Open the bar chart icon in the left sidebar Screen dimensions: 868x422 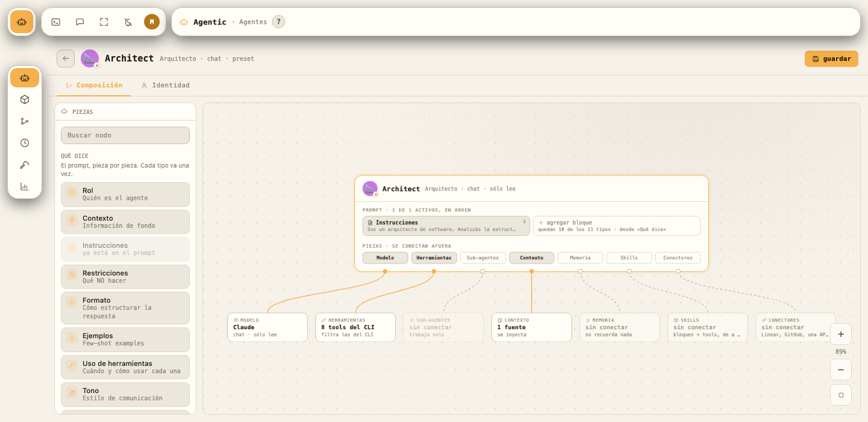(x=25, y=186)
